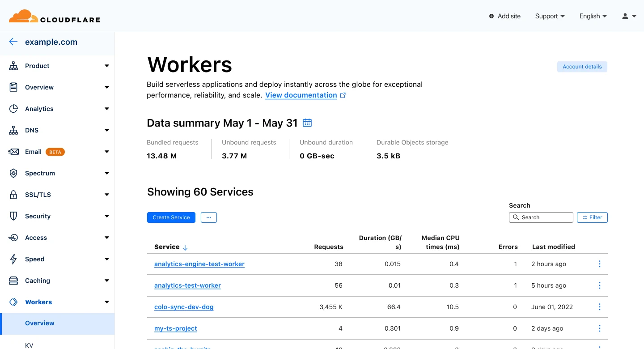Image resolution: width=644 pixels, height=349 pixels.
Task: Expand the DNS section arrow
Action: (x=107, y=130)
